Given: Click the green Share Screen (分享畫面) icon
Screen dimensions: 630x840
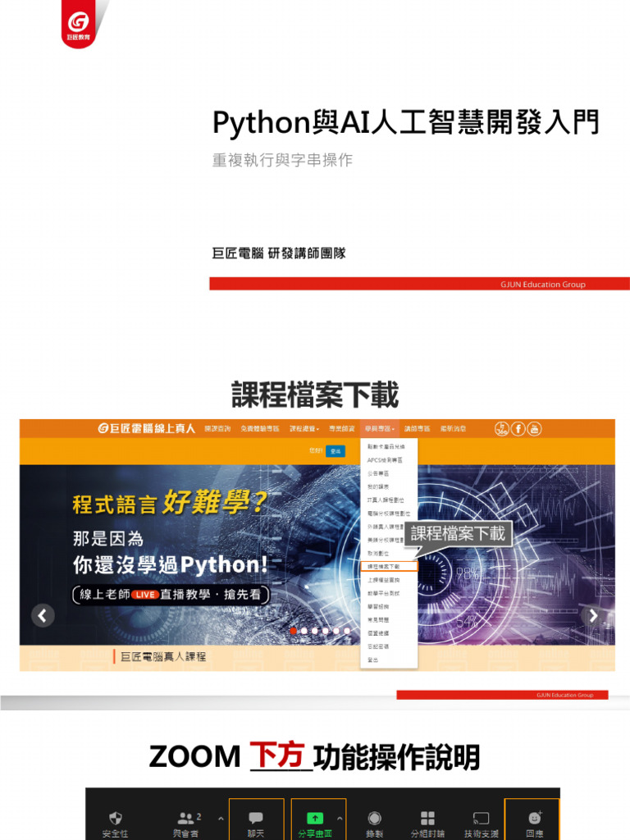Looking at the screenshot, I should coord(315,818).
